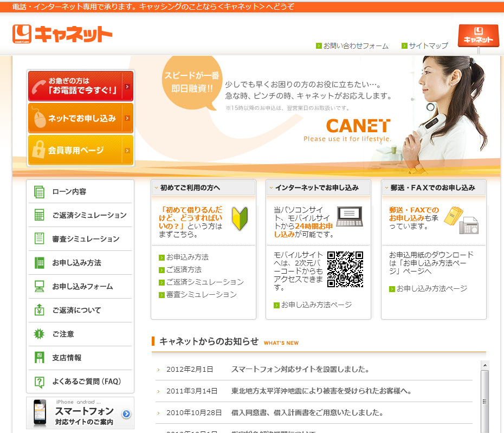Screen dimensions: 504x433
Task: Open お申し込み方法ページ link in FAX panel
Action: pyautogui.click(x=428, y=289)
